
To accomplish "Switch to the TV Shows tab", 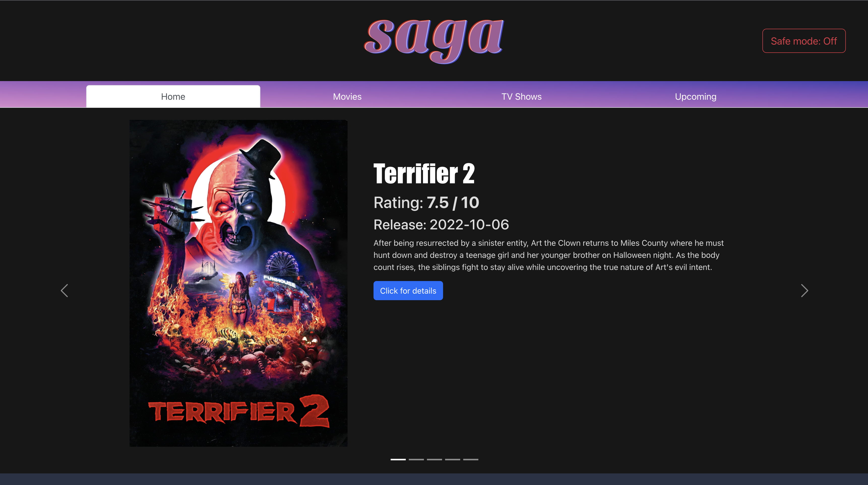I will [x=521, y=97].
